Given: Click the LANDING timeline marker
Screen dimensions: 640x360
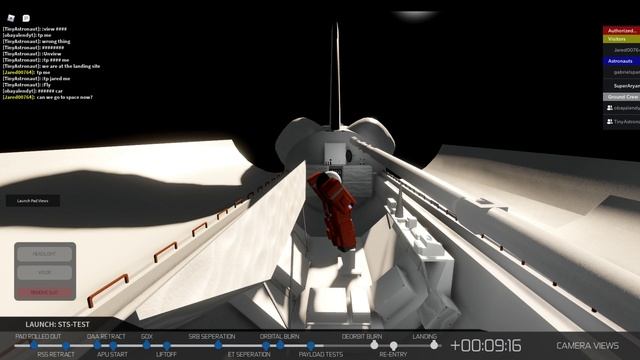Looking at the screenshot, I should [434, 345].
